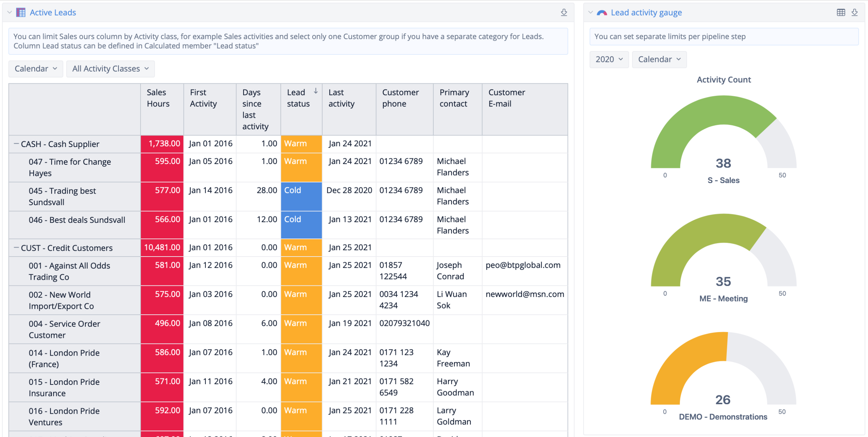The width and height of the screenshot is (868, 437).
Task: Click the Lead activity gauge icon
Action: (x=602, y=12)
